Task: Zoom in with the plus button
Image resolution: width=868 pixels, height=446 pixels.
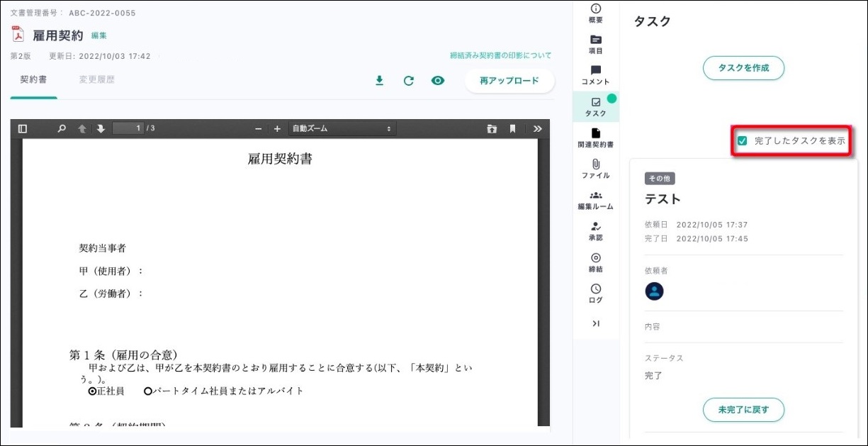Action: point(277,128)
